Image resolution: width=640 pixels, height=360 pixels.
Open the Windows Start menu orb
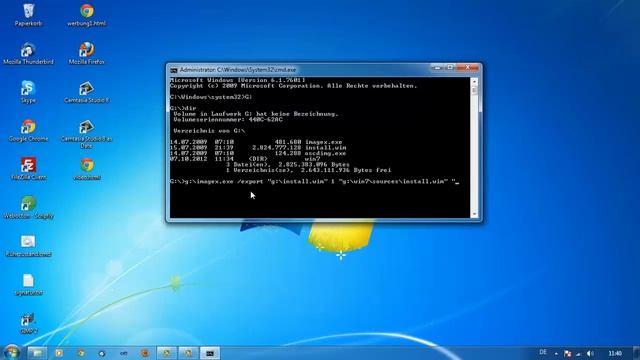coord(11,352)
